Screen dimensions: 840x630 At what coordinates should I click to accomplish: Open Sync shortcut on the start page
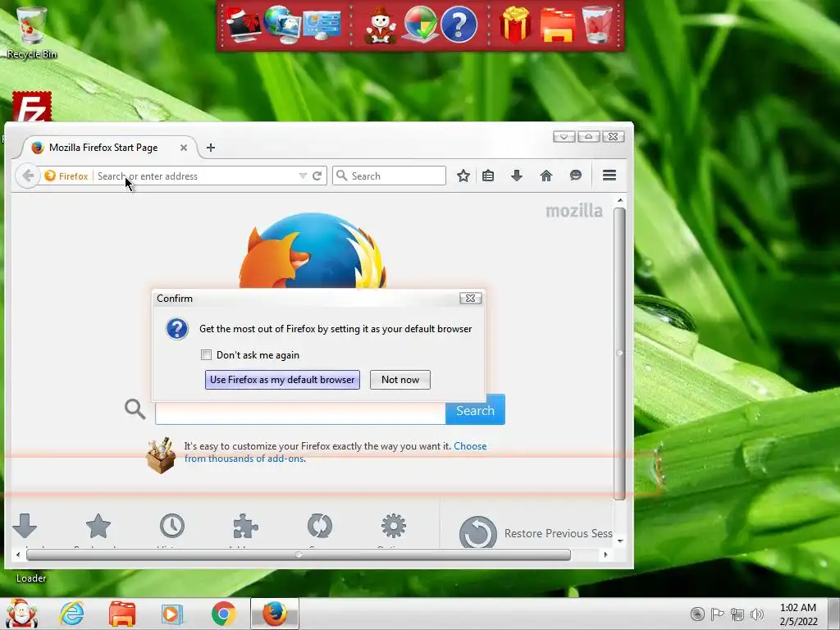point(320,527)
